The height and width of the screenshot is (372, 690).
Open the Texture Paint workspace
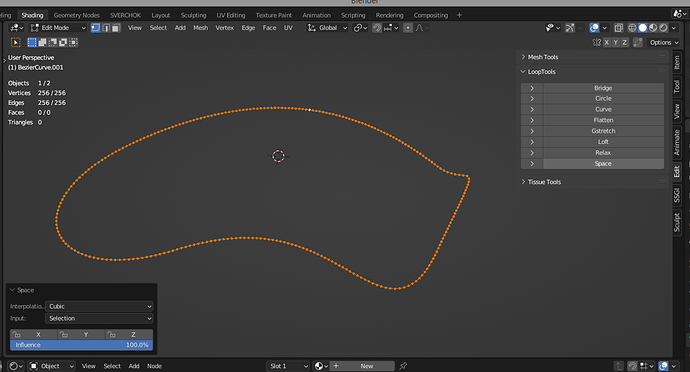click(273, 15)
